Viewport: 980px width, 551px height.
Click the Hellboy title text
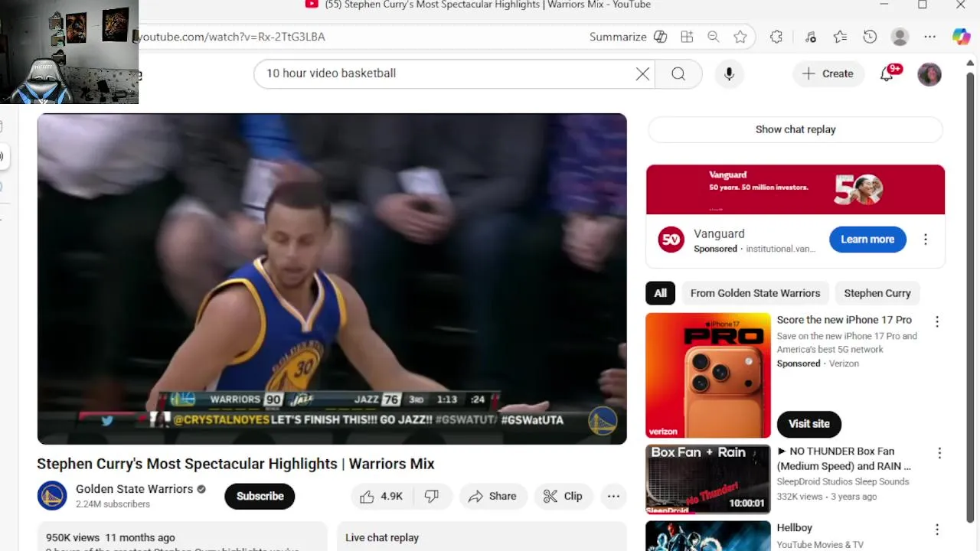[794, 528]
